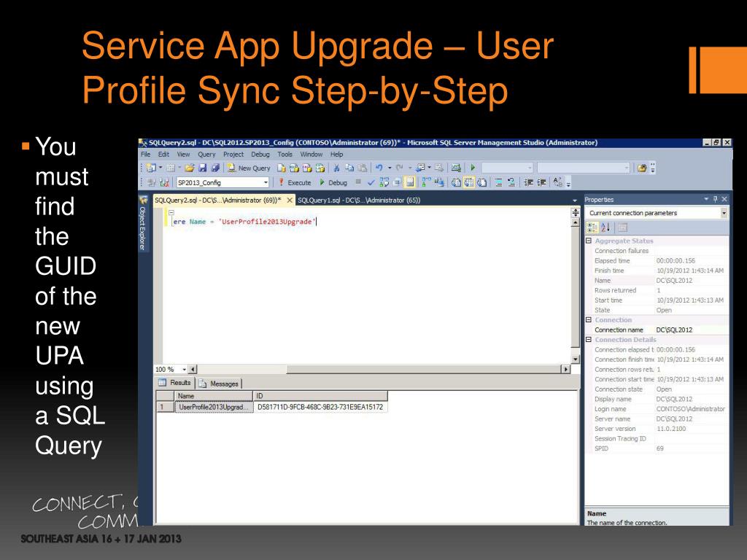This screenshot has height=560, width=747.
Task: Click the New Project toolbar icon
Action: (150, 168)
